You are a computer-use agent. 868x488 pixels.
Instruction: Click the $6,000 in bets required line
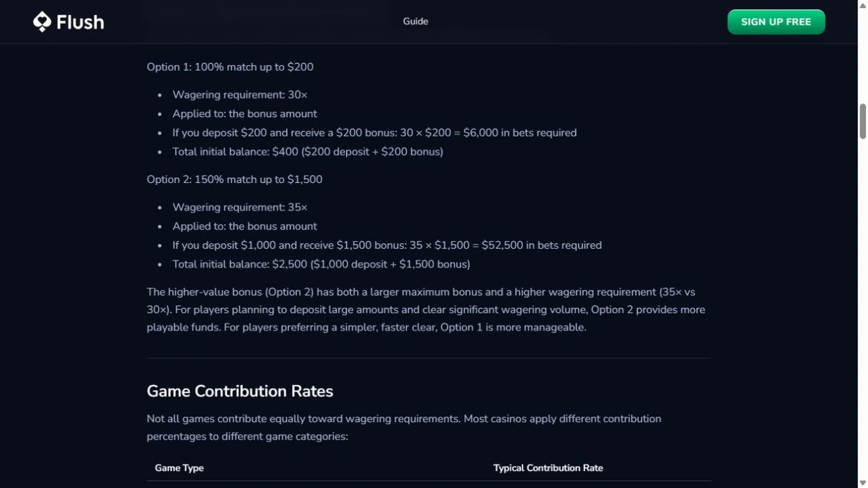click(374, 133)
